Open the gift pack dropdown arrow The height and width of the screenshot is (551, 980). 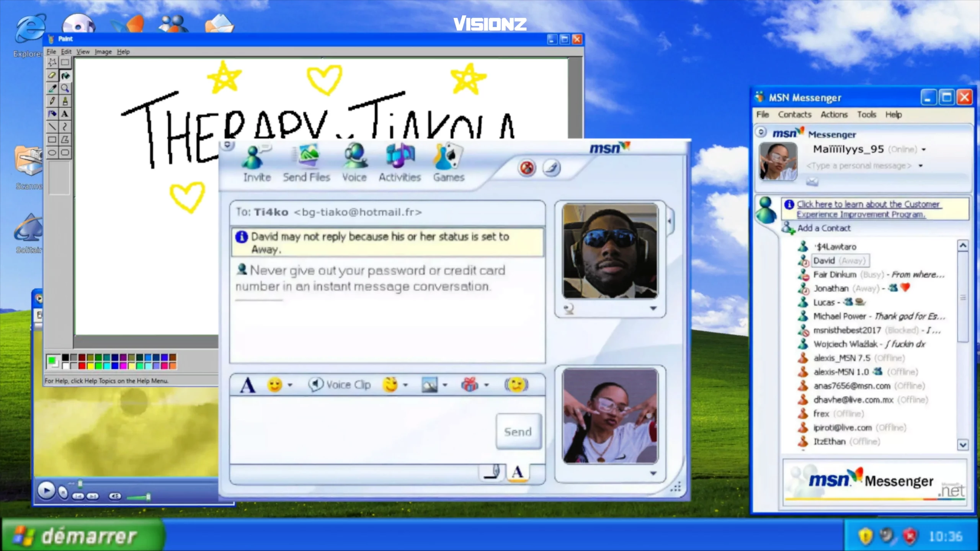coord(486,385)
